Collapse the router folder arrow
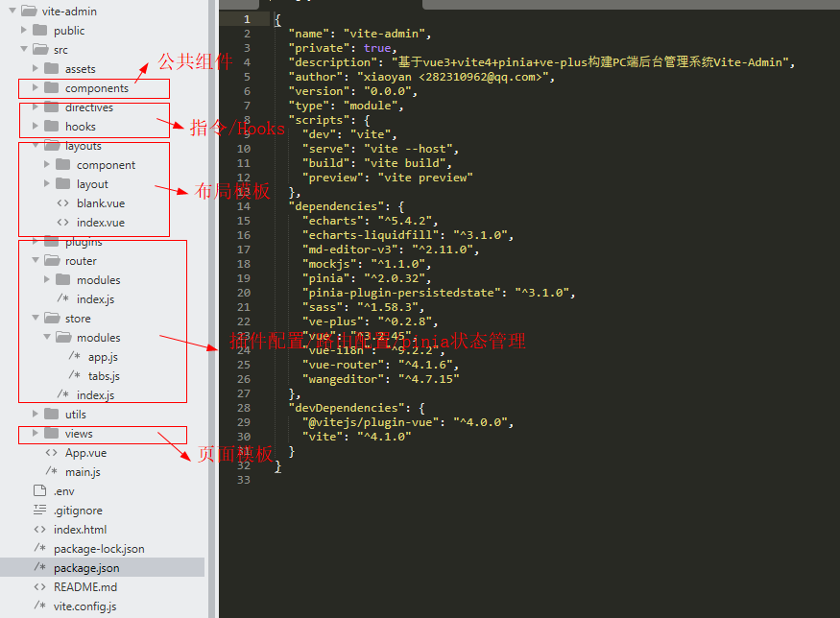Screen dimensions: 840x618 tap(36, 260)
